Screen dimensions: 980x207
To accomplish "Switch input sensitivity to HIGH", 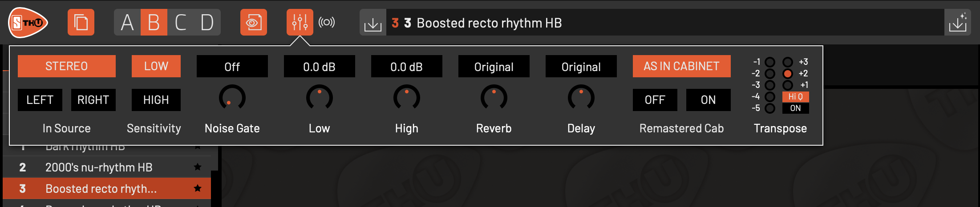I will [x=156, y=100].
